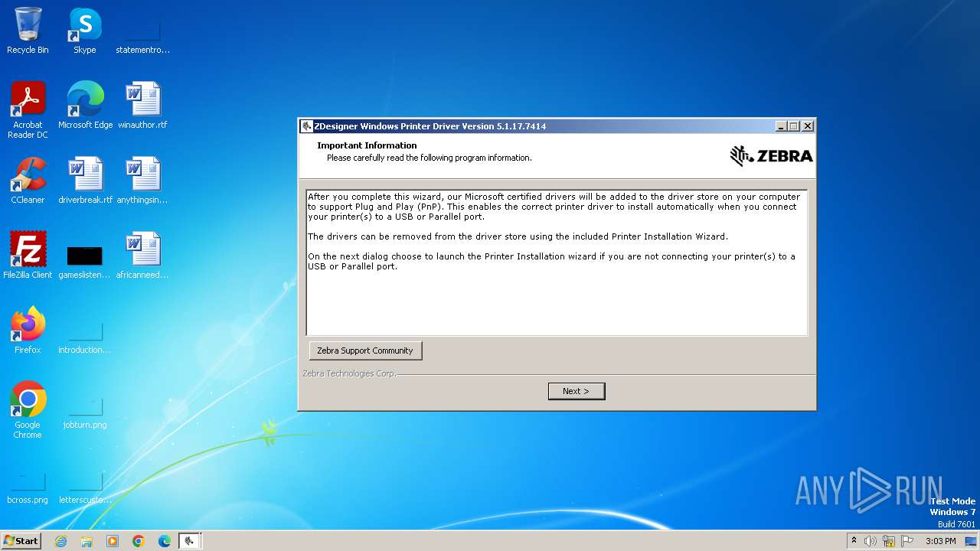Show hidden system tray icons
This screenshot has height=551, width=980.
click(x=854, y=540)
